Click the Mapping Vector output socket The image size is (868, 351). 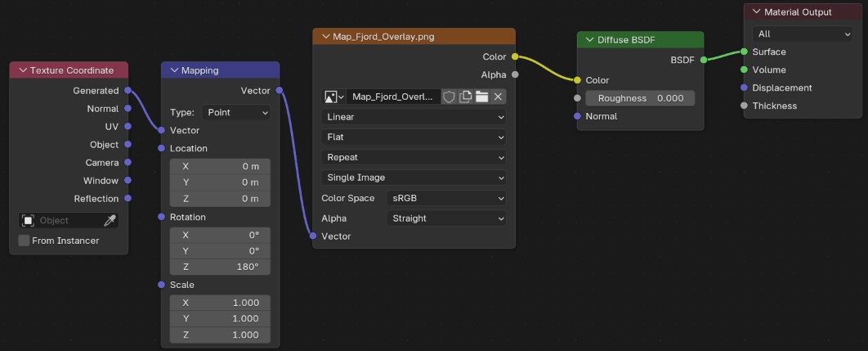[x=279, y=90]
